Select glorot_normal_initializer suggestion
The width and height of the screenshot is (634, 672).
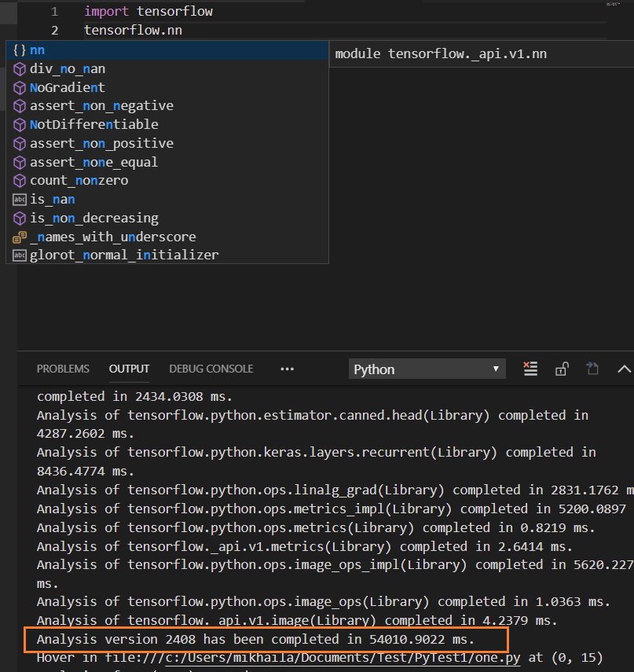point(167,255)
